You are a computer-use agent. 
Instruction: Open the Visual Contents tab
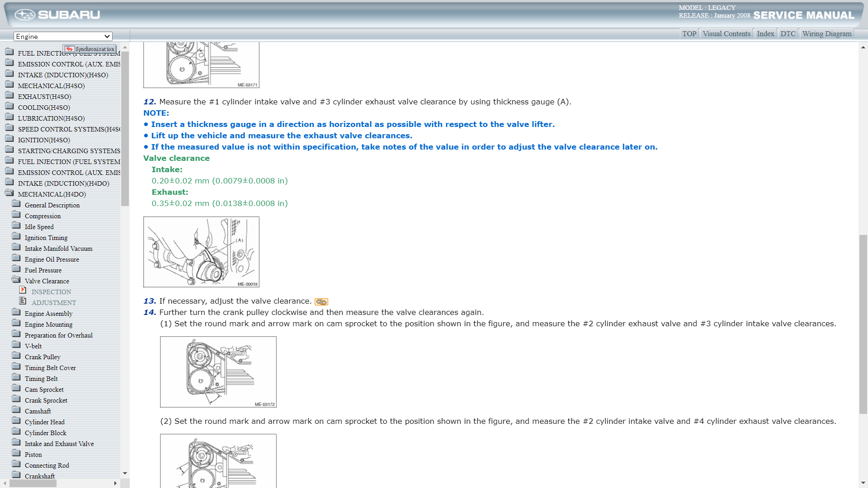click(726, 34)
